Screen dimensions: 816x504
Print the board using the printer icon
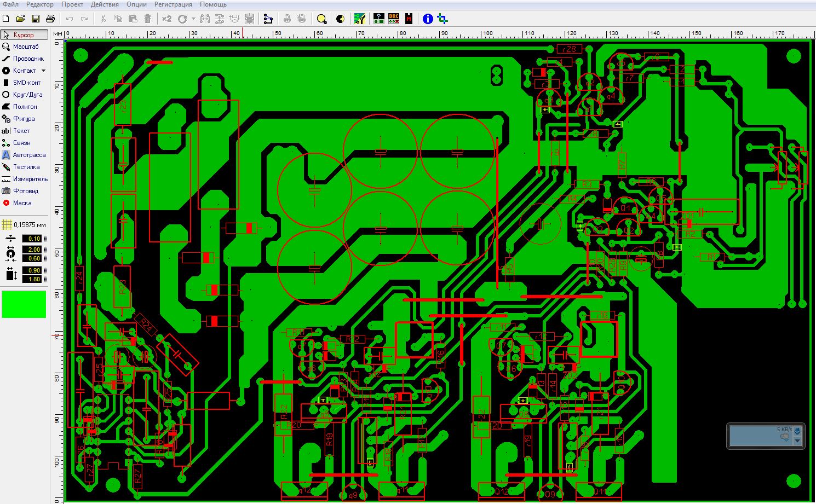coord(50,19)
